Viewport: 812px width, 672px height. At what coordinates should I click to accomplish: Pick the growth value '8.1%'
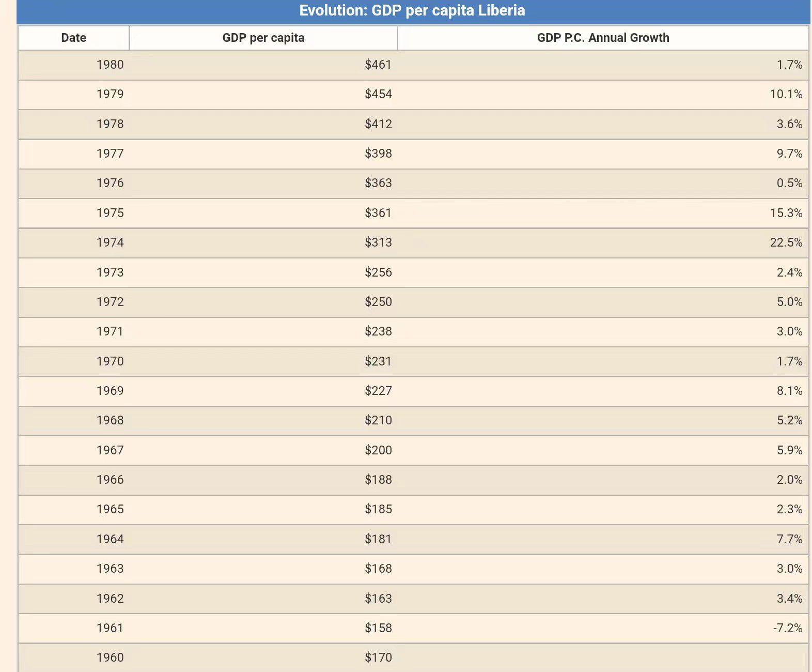tap(789, 391)
